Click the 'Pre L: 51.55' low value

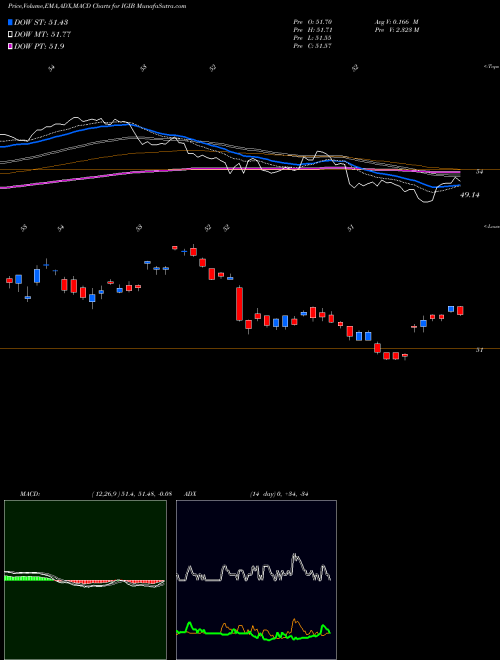click(x=313, y=38)
